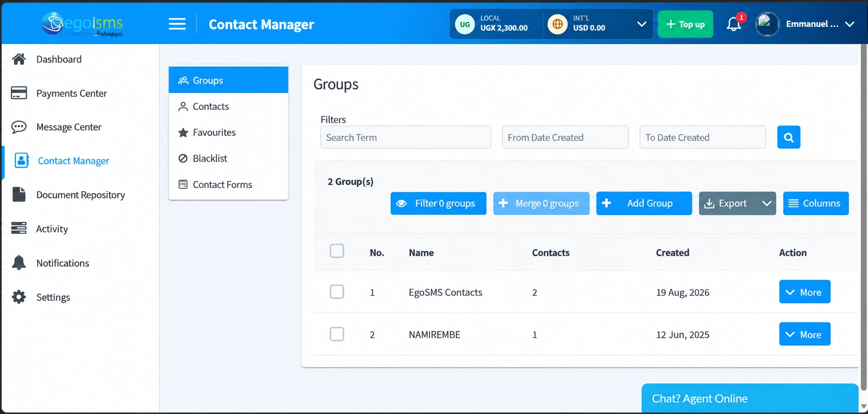
Task: Open notifications bell in header
Action: [x=734, y=24]
